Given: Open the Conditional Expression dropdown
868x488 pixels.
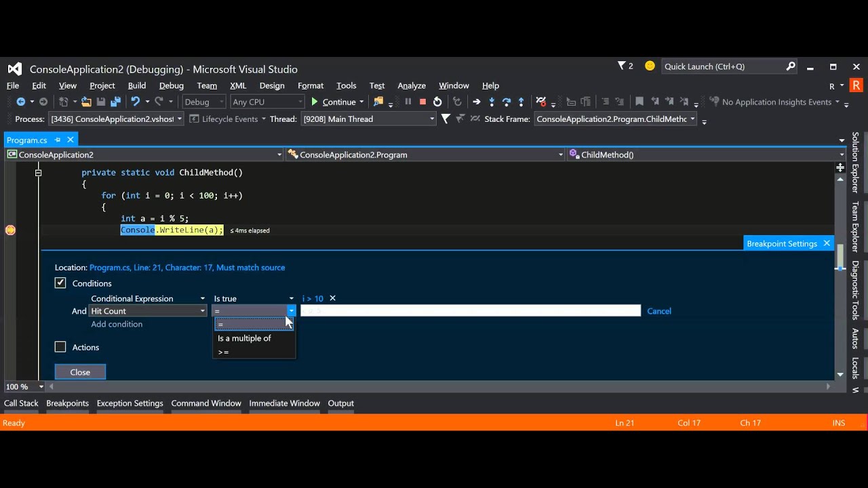Looking at the screenshot, I should [148, 298].
